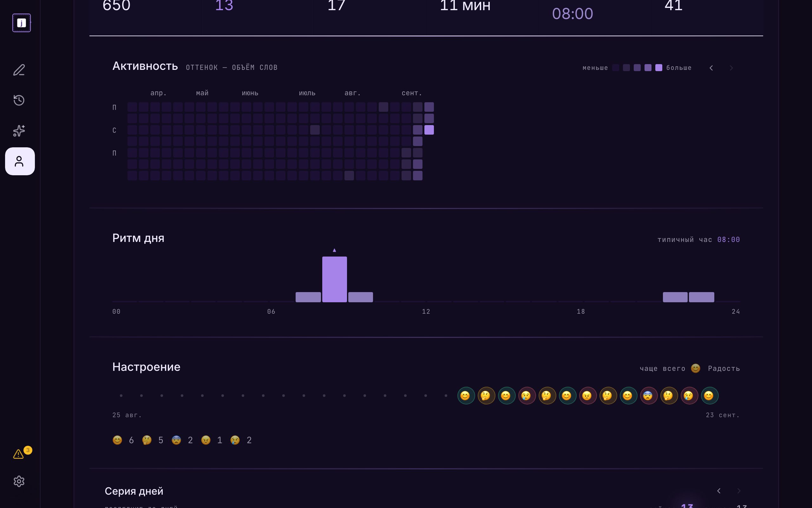Viewport: 812px width, 508px height.
Task: Click the 25 авг. date label
Action: (127, 415)
